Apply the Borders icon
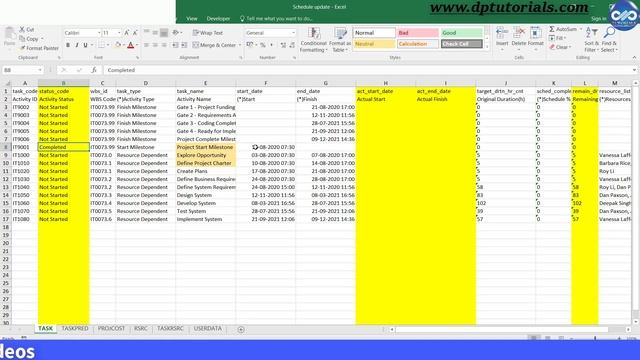Viewport: 640px width, 360px height. [101, 45]
